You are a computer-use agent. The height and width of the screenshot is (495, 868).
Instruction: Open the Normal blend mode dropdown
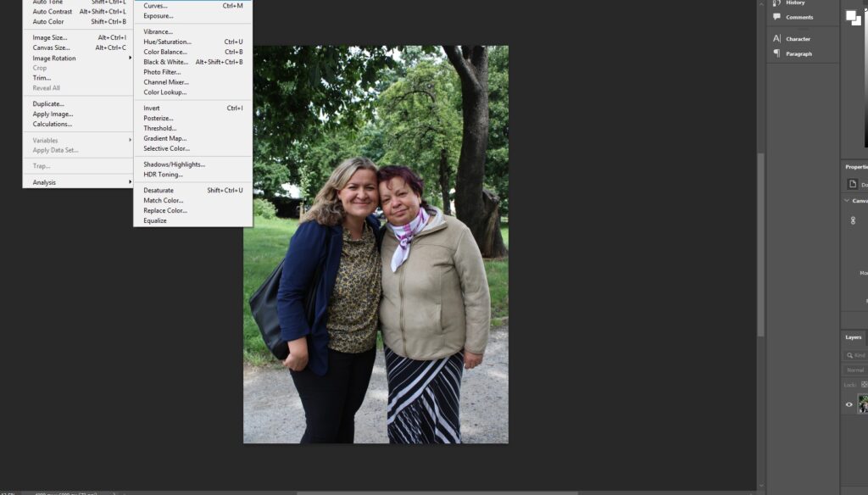click(855, 370)
